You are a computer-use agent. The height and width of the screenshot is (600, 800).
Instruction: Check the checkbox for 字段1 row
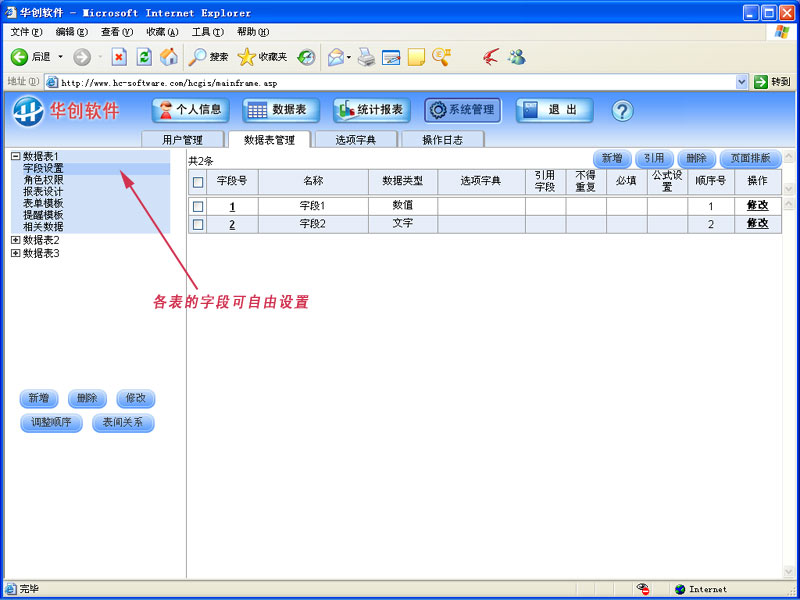click(198, 206)
